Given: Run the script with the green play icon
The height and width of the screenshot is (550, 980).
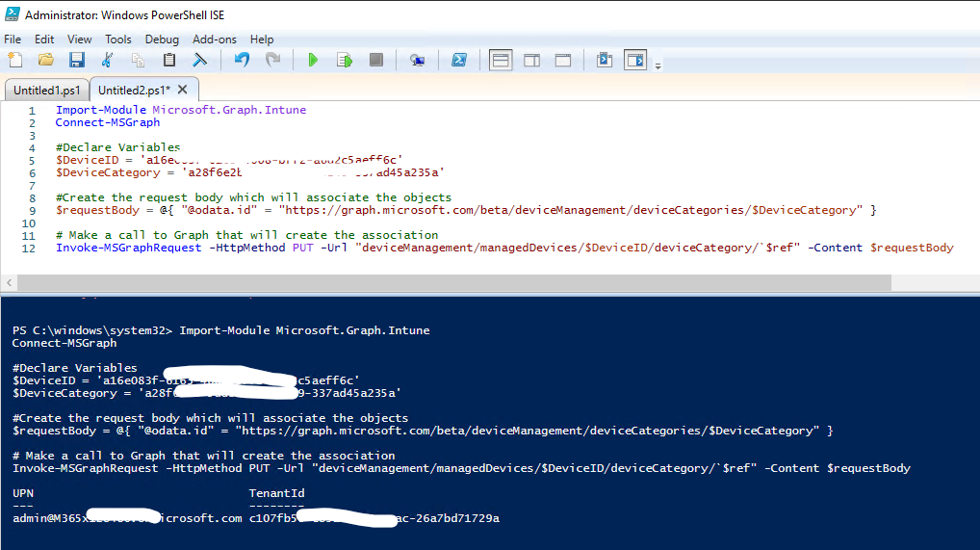Looking at the screenshot, I should [313, 60].
